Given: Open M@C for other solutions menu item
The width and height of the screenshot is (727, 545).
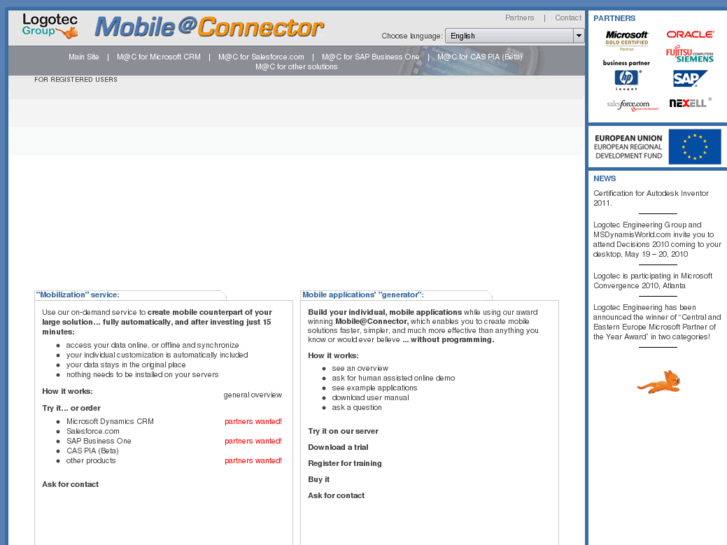Looking at the screenshot, I should pos(296,67).
